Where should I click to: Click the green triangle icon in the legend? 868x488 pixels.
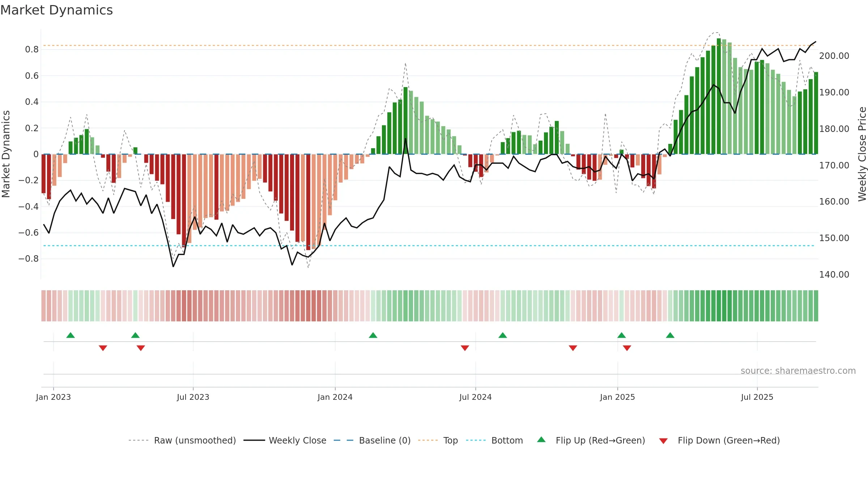tap(541, 440)
